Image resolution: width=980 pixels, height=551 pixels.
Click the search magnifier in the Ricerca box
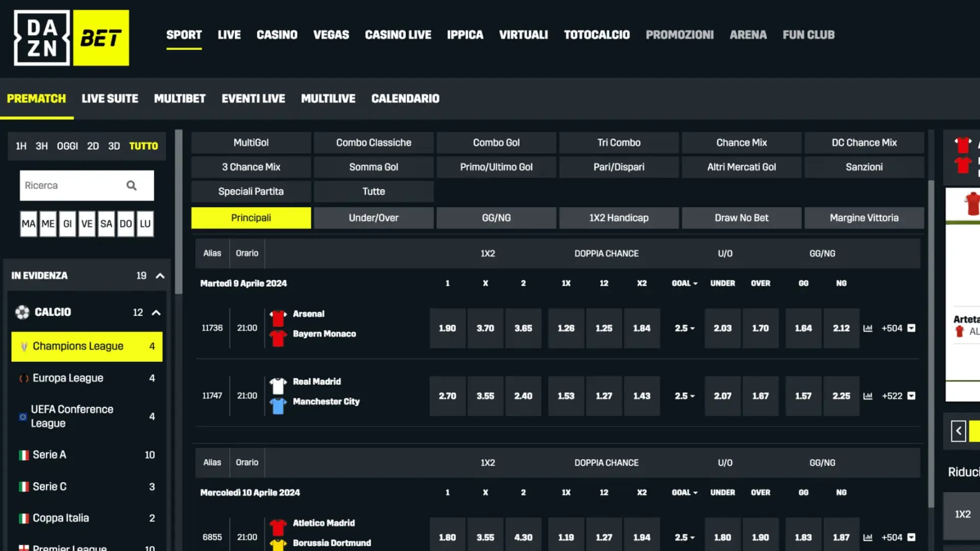click(132, 185)
